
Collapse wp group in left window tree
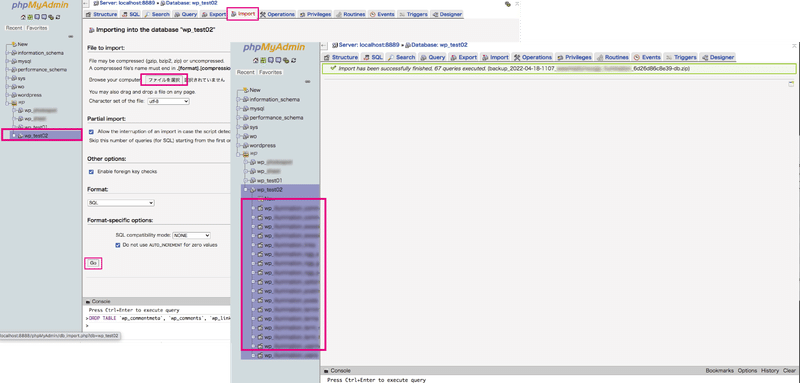(x=8, y=103)
